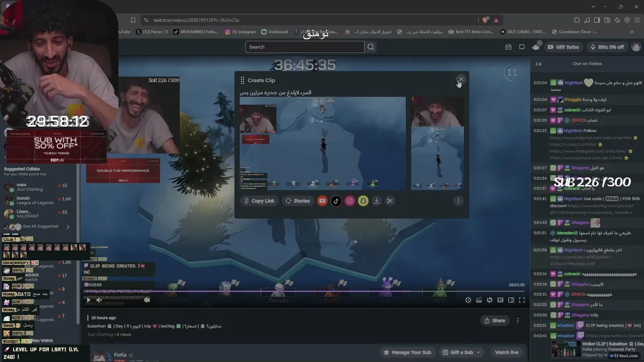644x362 pixels.
Task: Click Manage Your Sub
Action: (408, 352)
